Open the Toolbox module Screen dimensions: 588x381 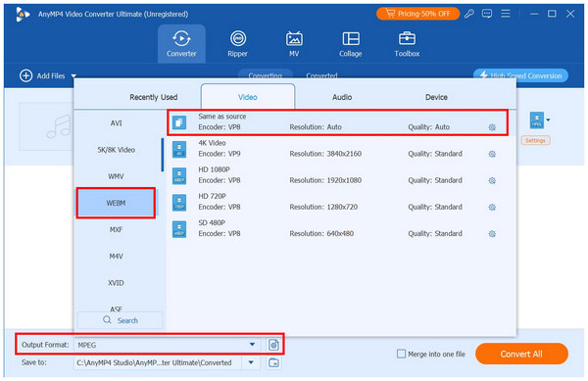pyautogui.click(x=407, y=44)
